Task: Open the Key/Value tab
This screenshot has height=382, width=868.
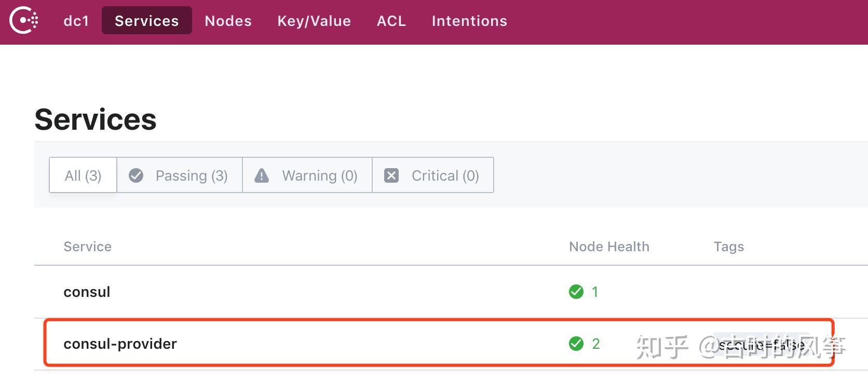Action: (x=314, y=21)
